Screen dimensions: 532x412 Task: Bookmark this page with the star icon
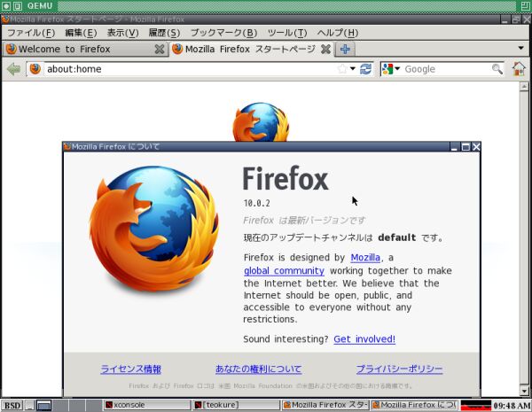(x=342, y=69)
